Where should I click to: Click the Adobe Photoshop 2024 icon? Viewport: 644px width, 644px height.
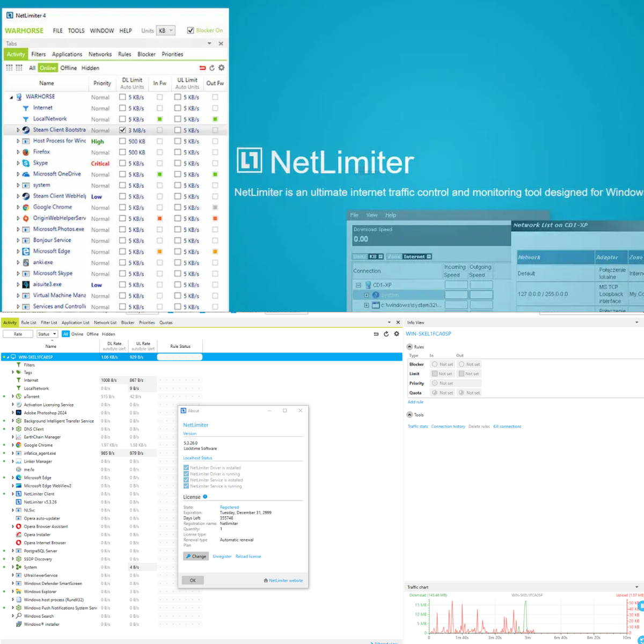(19, 413)
